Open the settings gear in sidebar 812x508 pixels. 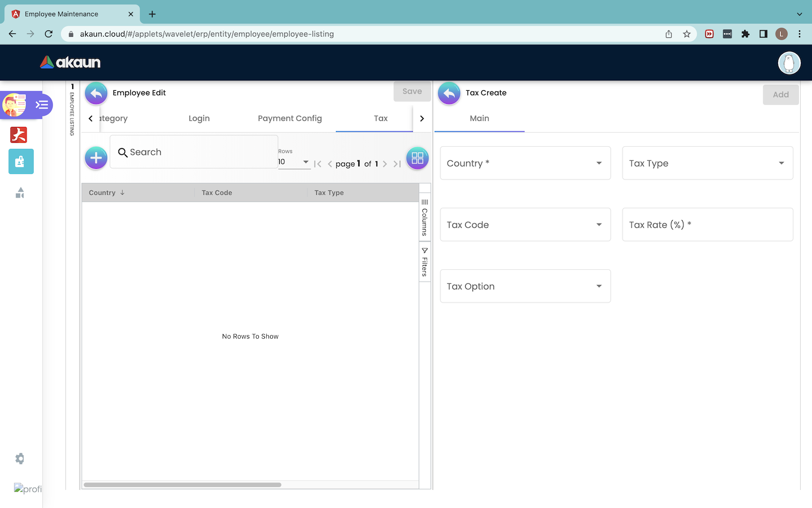pyautogui.click(x=20, y=458)
